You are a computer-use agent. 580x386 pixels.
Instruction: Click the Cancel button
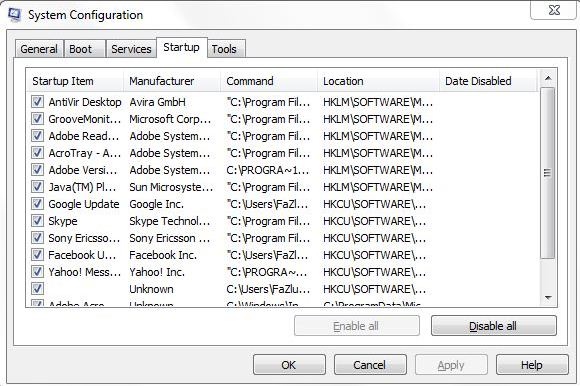(x=370, y=365)
